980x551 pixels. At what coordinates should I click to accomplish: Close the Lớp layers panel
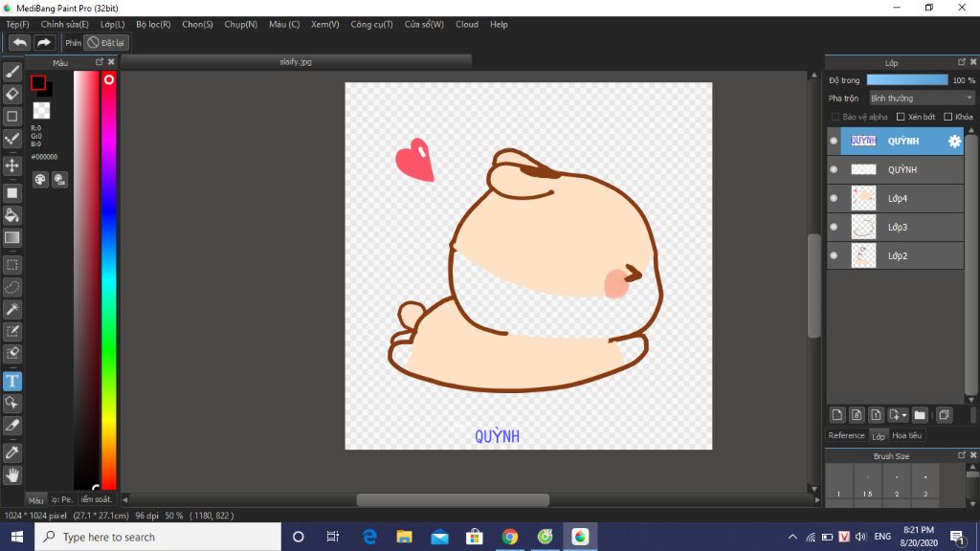click(973, 62)
